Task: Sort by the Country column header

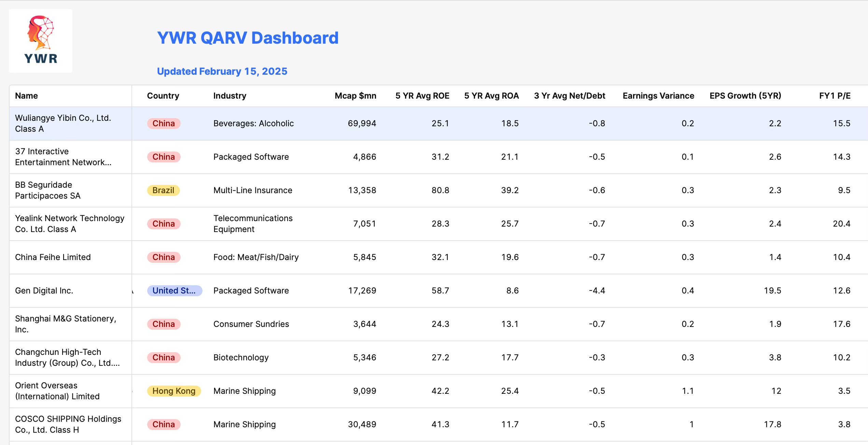Action: (x=163, y=96)
